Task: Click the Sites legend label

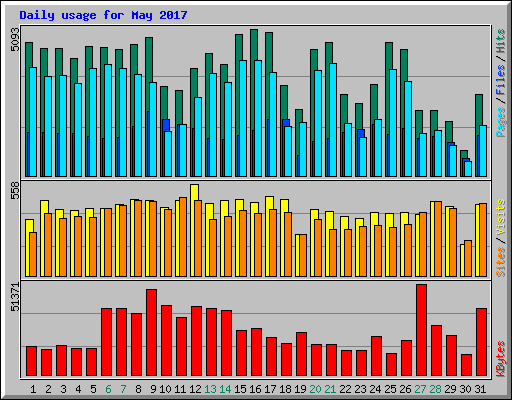Action: click(x=501, y=262)
